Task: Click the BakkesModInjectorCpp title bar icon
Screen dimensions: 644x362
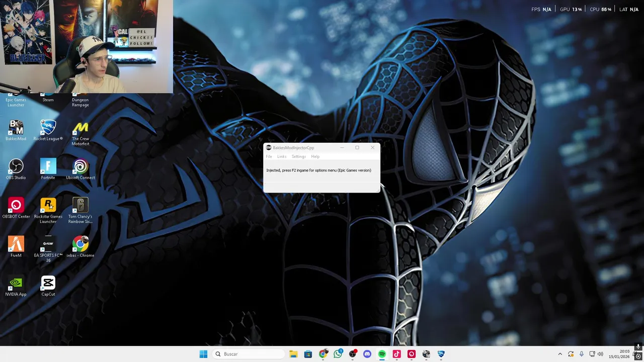Action: [269, 148]
